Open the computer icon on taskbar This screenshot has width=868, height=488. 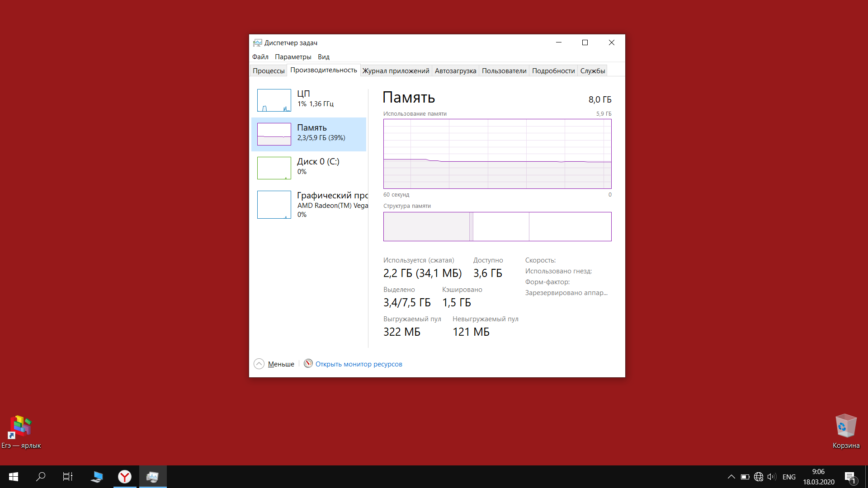[97, 477]
